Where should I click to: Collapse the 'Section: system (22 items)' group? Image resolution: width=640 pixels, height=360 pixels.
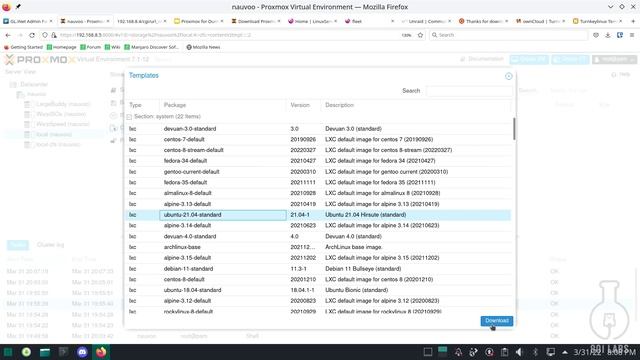[129, 117]
